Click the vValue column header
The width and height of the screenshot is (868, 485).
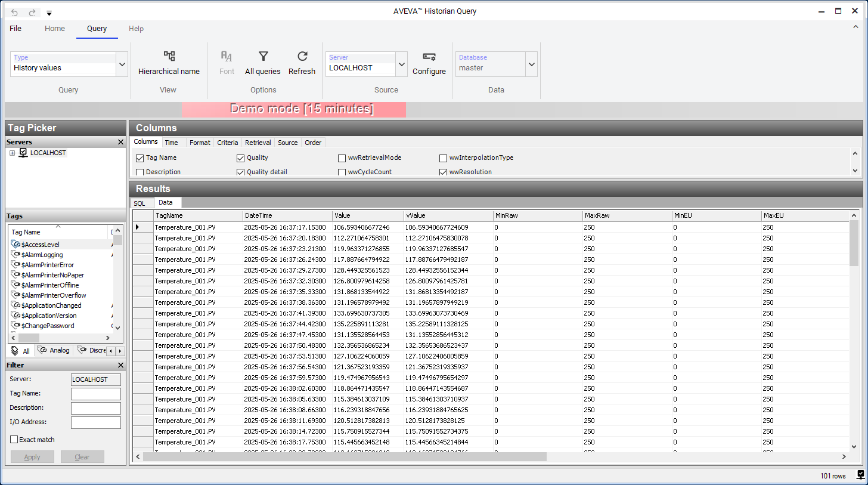(448, 215)
